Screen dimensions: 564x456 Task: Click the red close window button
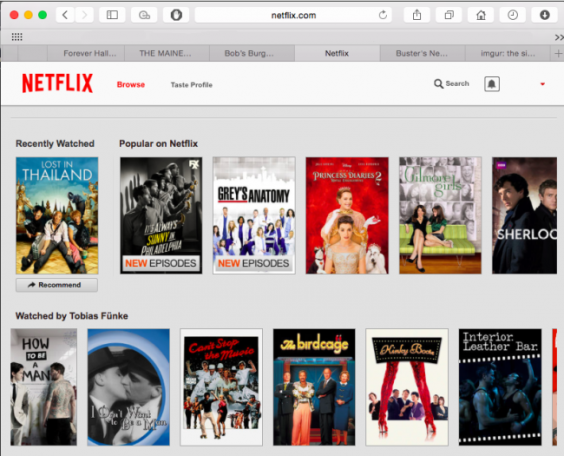pyautogui.click(x=14, y=15)
